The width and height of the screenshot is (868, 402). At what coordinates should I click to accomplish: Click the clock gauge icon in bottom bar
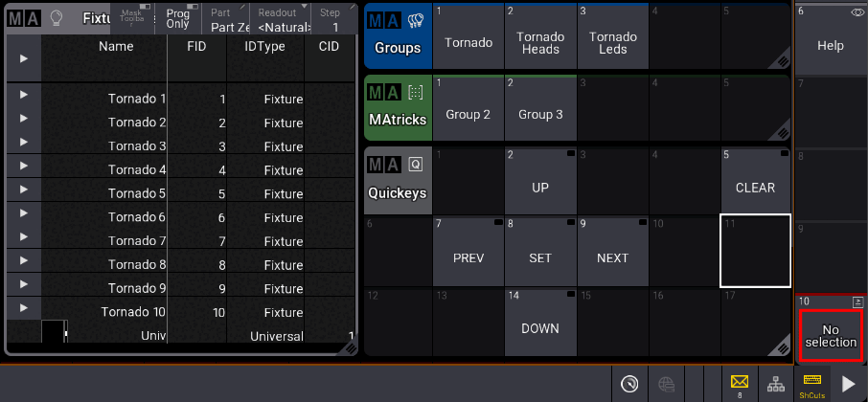(x=629, y=384)
